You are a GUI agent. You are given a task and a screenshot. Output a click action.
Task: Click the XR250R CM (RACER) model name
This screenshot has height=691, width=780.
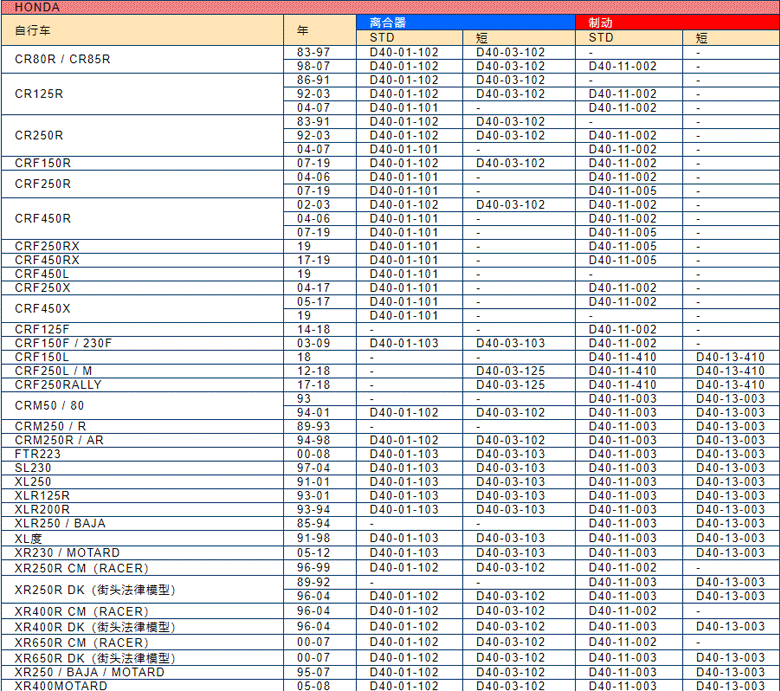pos(82,568)
